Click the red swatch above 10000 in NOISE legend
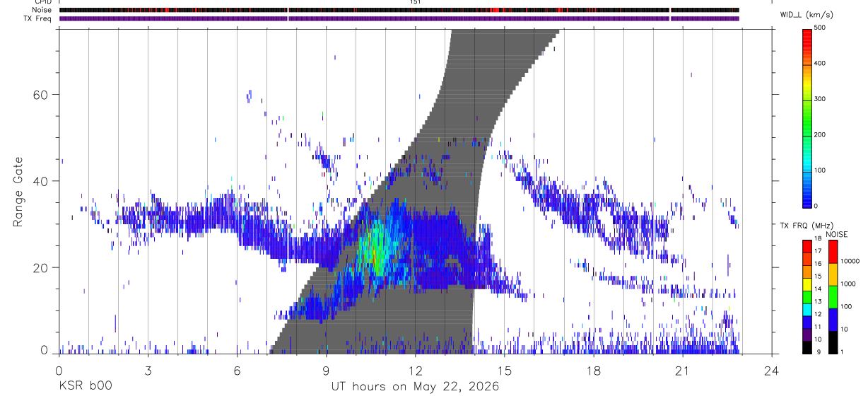868x401 pixels. 833,251
